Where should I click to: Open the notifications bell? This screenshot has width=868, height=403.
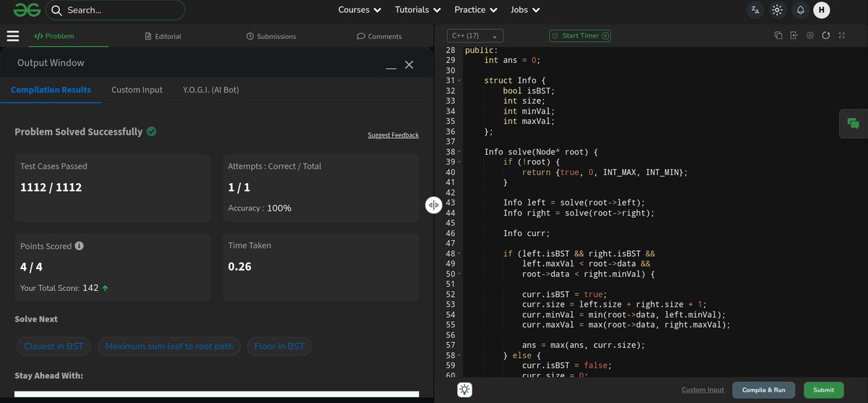coord(800,10)
